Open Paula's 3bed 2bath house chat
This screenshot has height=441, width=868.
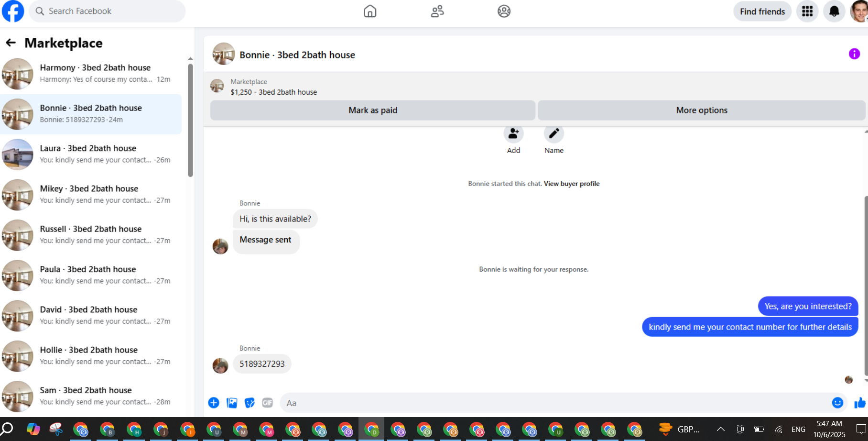pos(91,275)
